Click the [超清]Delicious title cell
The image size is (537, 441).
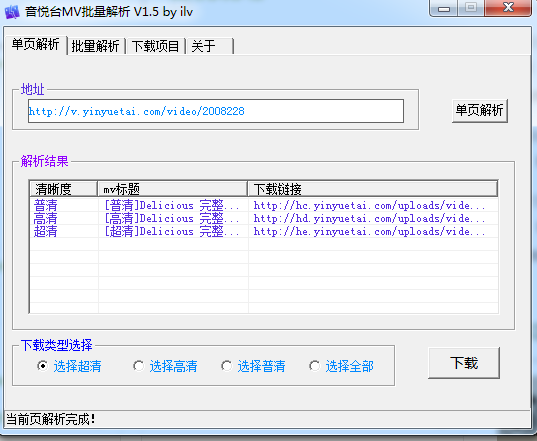click(x=172, y=231)
